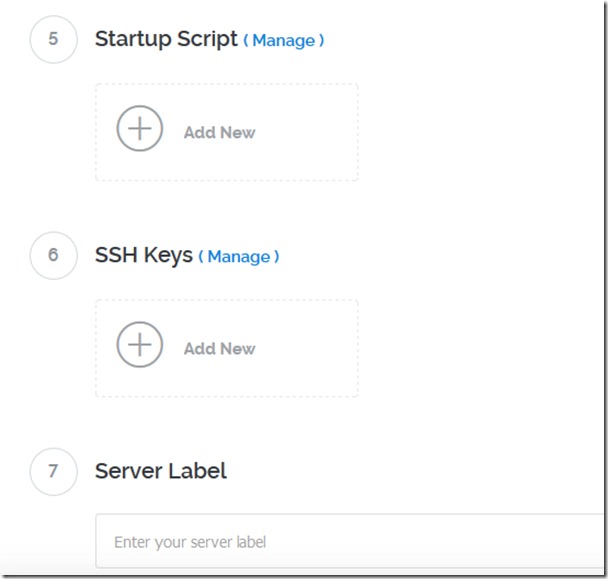Click the closing parenthesis after SSH Keys Manage

point(277,257)
